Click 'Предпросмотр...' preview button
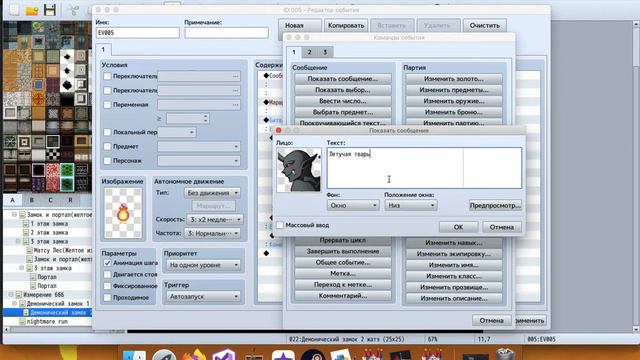The height and width of the screenshot is (360, 640). point(495,205)
